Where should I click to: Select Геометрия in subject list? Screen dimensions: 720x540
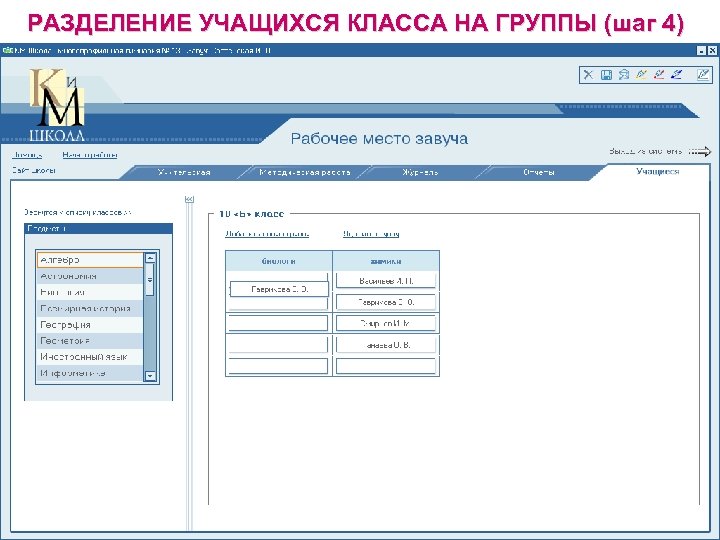90,341
